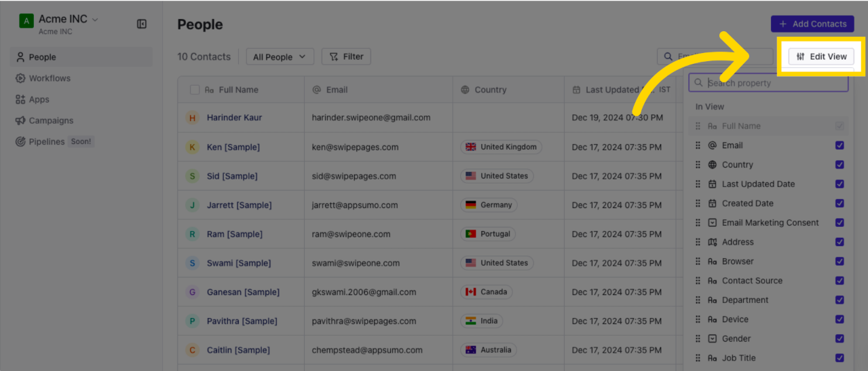
Task: Open the All People dropdown
Action: pyautogui.click(x=280, y=57)
